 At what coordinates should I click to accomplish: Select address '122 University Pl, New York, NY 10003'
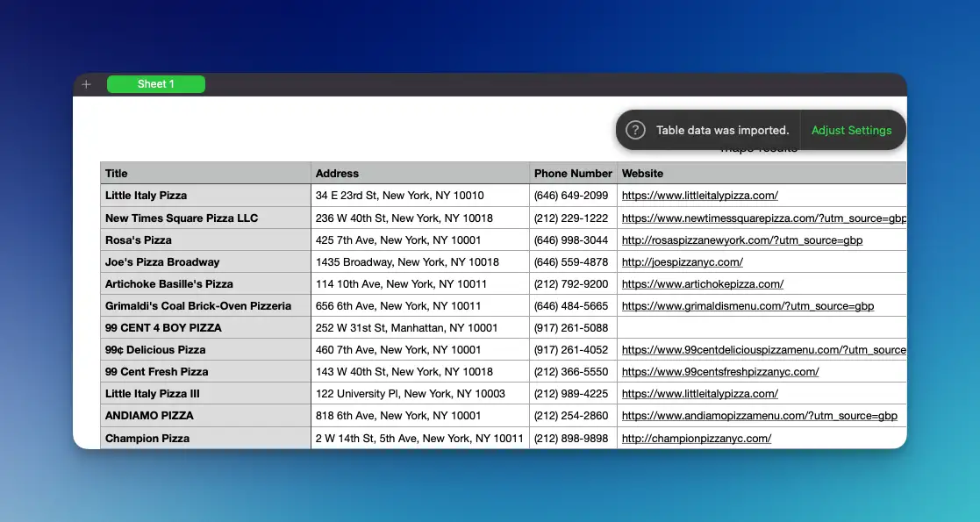click(x=420, y=394)
